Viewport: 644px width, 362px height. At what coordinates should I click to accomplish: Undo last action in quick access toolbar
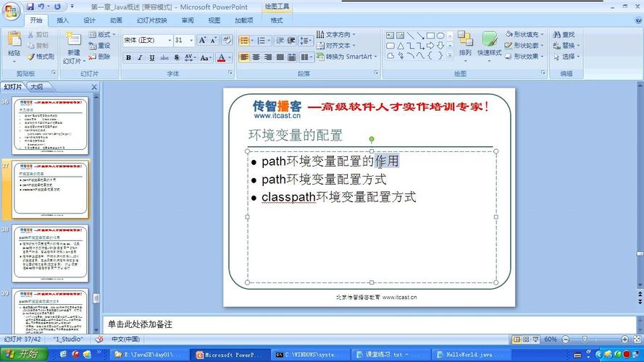pyautogui.click(x=41, y=7)
